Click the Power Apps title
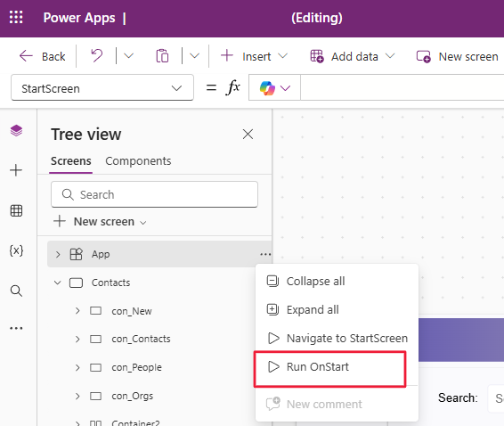504x426 pixels. coord(79,18)
